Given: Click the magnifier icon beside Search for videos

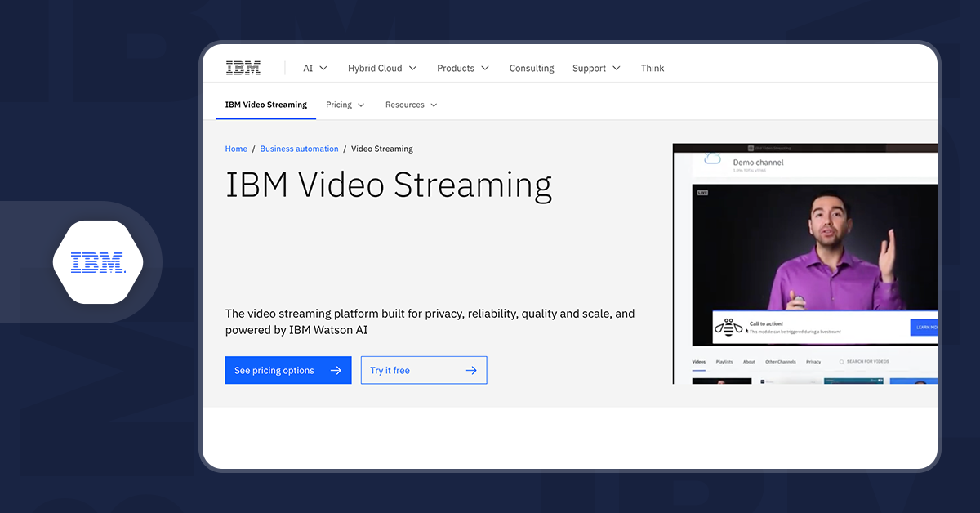Looking at the screenshot, I should coord(841,362).
